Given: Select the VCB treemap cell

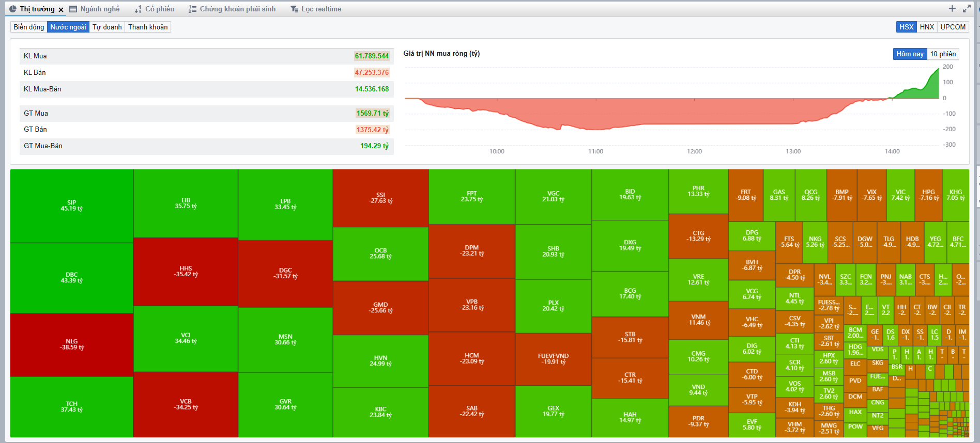Looking at the screenshot, I should [186, 404].
